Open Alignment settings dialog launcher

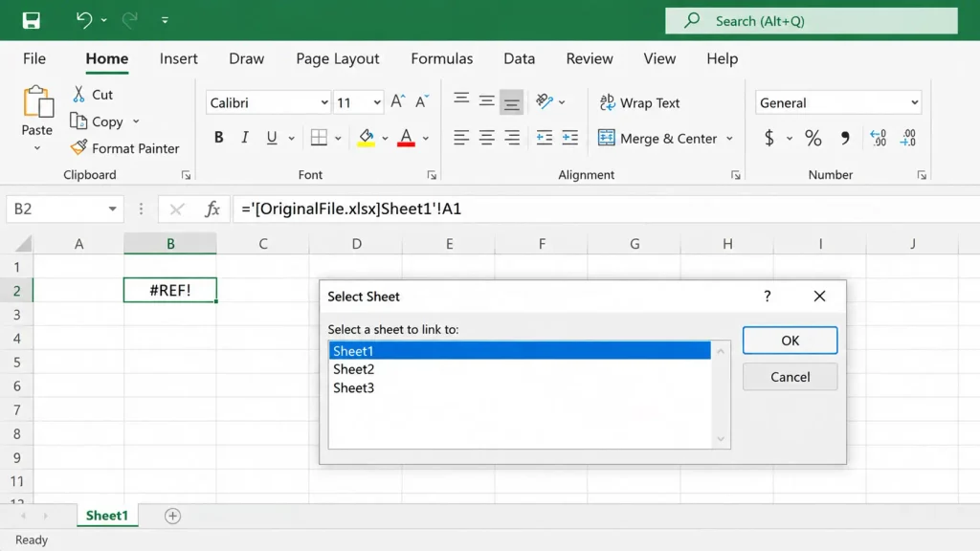736,176
